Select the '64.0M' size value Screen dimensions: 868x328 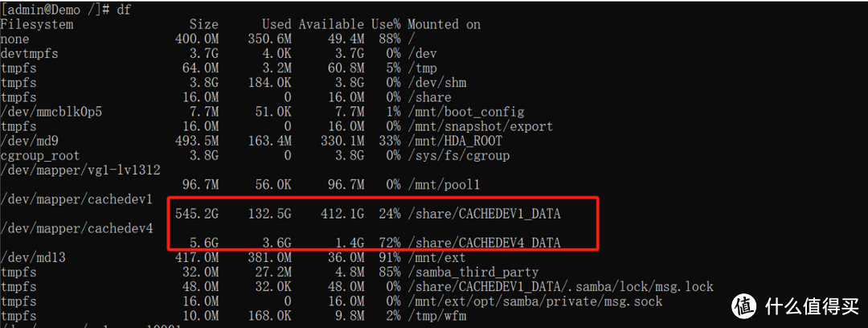click(200, 68)
